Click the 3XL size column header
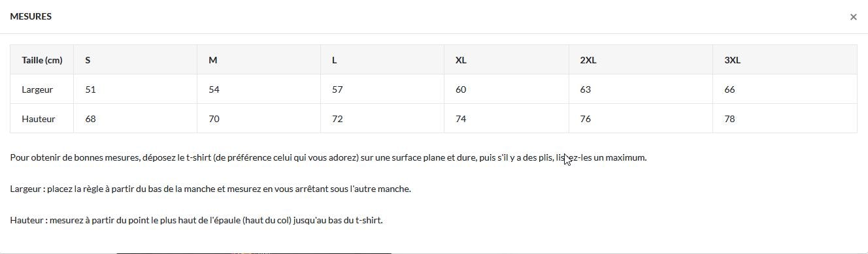Viewport: 868px width, 254px height. point(785,60)
